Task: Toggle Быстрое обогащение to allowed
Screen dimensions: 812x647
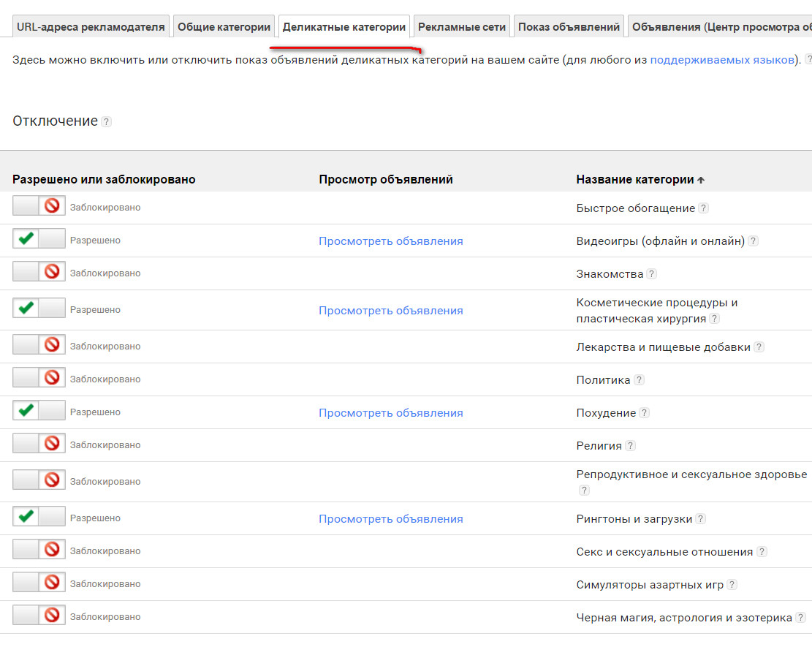Action: click(x=39, y=207)
